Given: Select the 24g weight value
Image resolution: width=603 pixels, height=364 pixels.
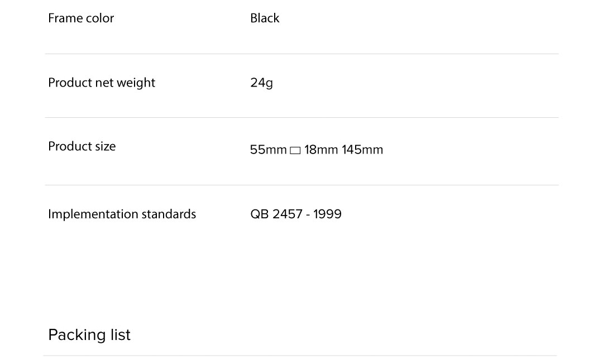Looking at the screenshot, I should [261, 83].
